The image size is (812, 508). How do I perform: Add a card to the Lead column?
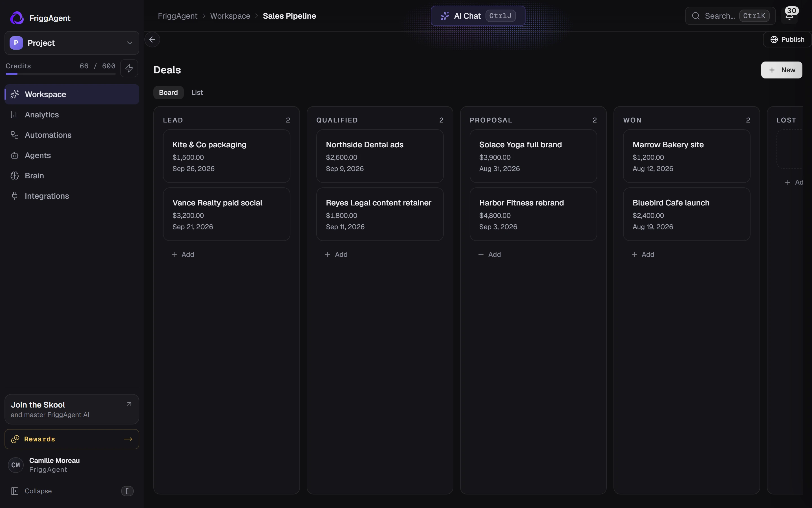coord(183,255)
